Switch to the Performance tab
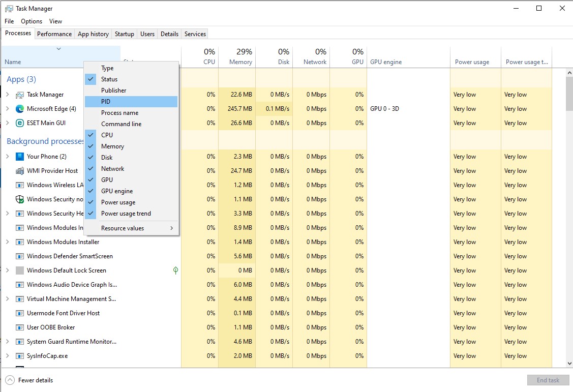The height and width of the screenshot is (392, 573). pos(54,34)
